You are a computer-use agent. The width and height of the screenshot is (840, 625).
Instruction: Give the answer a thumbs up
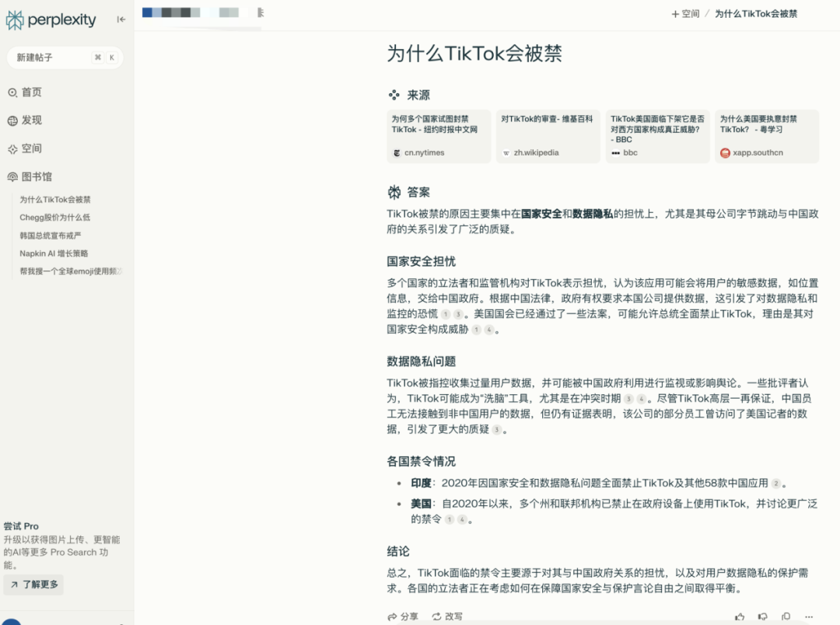(x=739, y=616)
